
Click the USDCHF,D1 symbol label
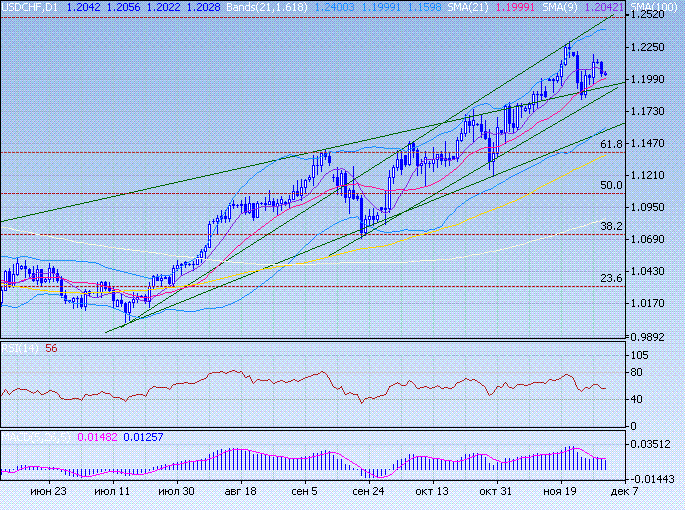[x=28, y=6]
